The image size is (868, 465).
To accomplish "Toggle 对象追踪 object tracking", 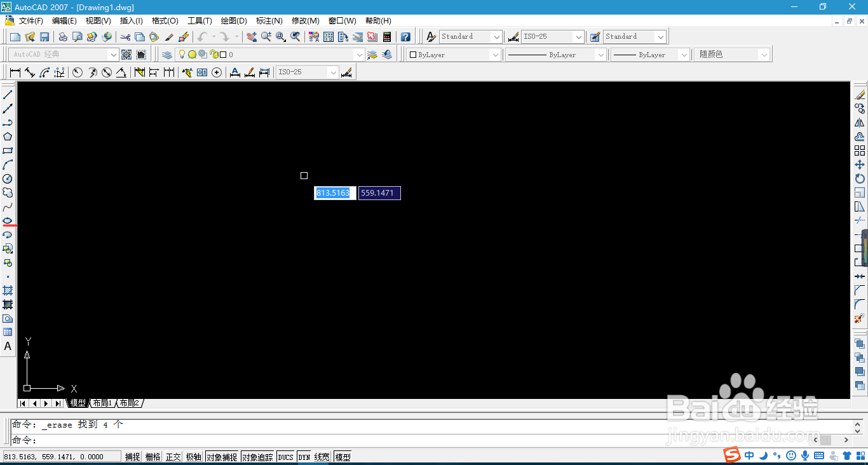I will 257,457.
